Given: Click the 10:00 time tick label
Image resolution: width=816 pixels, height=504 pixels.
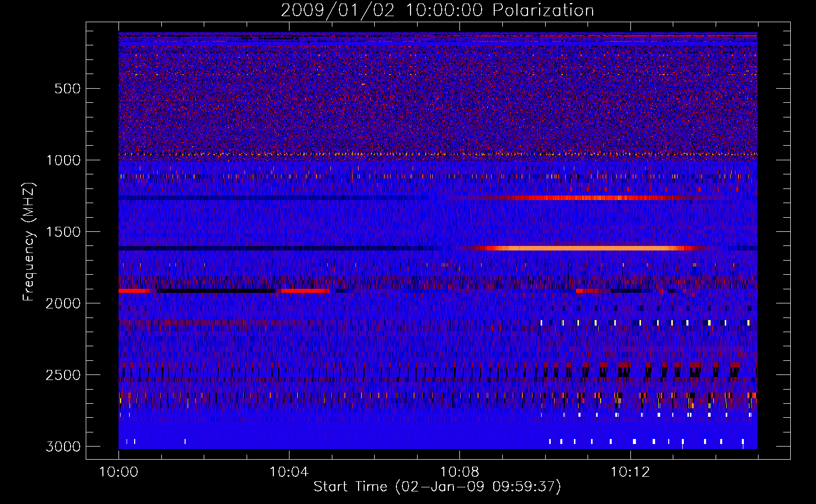Looking at the screenshot, I should pos(119,472).
